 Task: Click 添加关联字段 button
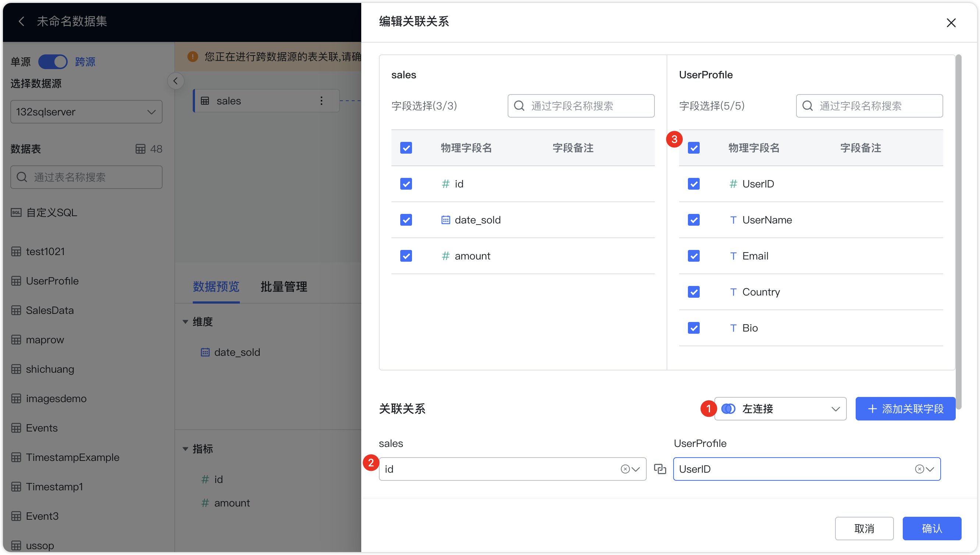[905, 409]
